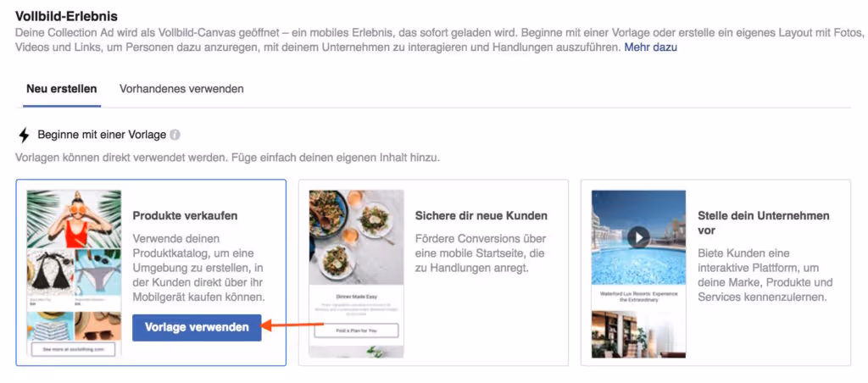The image size is (868, 383).
Task: Click the food plates photo thumbnail
Action: coord(356,237)
